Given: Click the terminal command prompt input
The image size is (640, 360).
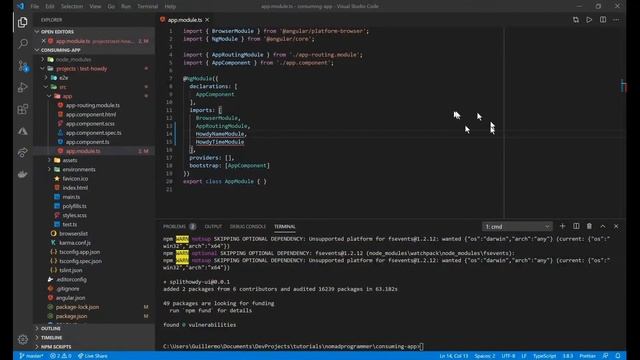Looking at the screenshot, I should (x=422, y=347).
